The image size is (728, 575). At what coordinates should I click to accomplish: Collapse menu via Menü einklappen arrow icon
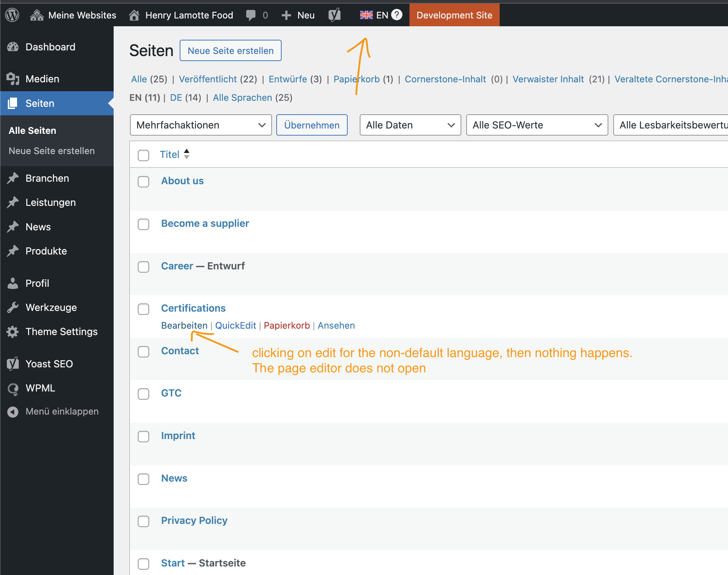pyautogui.click(x=13, y=412)
